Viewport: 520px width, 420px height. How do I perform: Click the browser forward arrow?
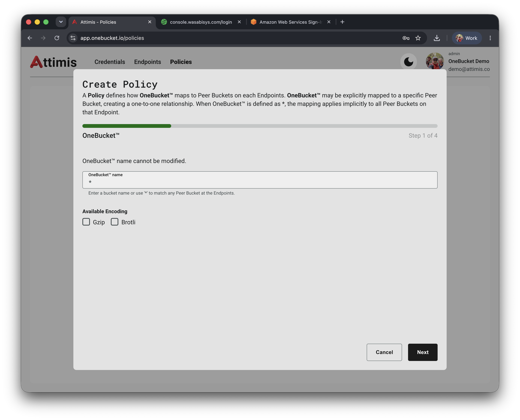[x=43, y=38]
